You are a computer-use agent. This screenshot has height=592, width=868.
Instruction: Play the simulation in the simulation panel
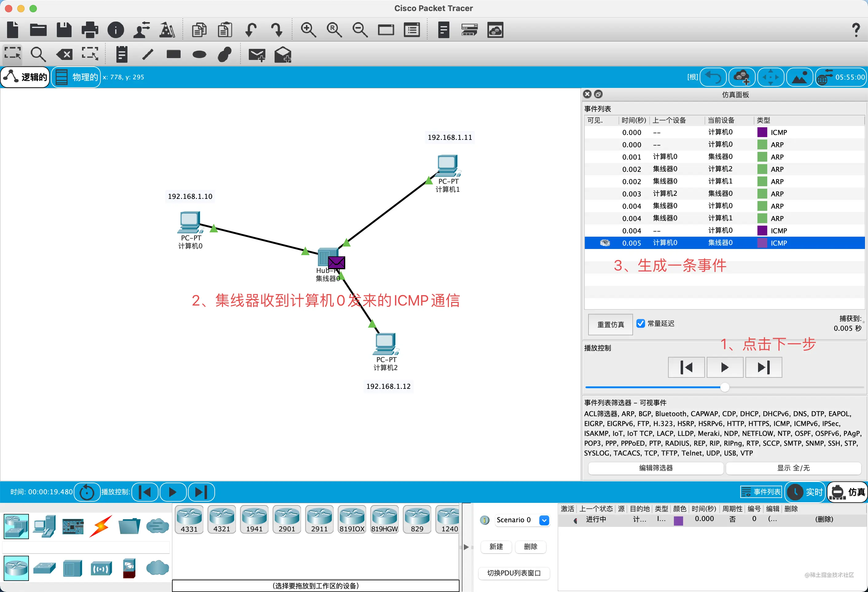click(725, 367)
